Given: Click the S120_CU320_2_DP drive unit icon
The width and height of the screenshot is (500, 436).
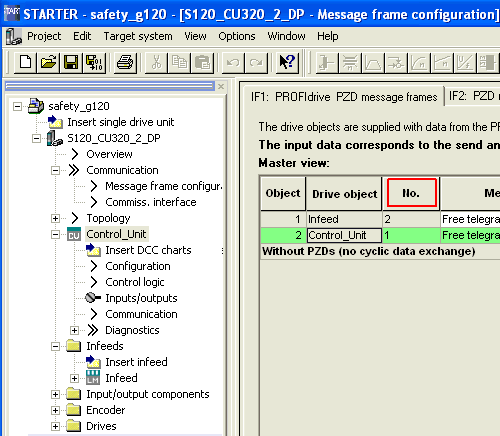Looking at the screenshot, I should [54, 138].
